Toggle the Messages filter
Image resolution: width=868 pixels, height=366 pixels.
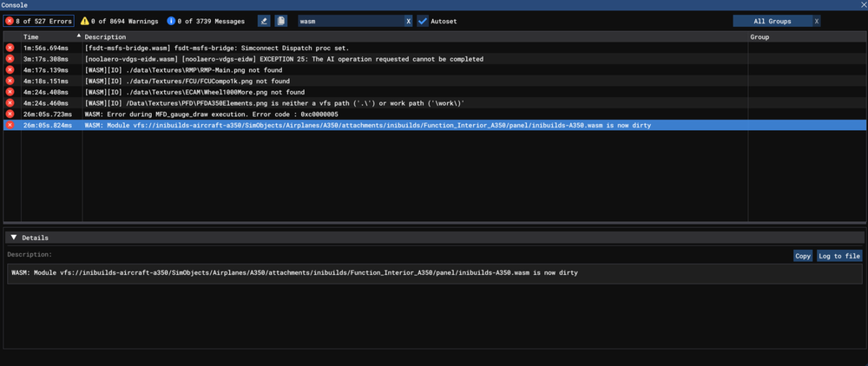(x=207, y=21)
